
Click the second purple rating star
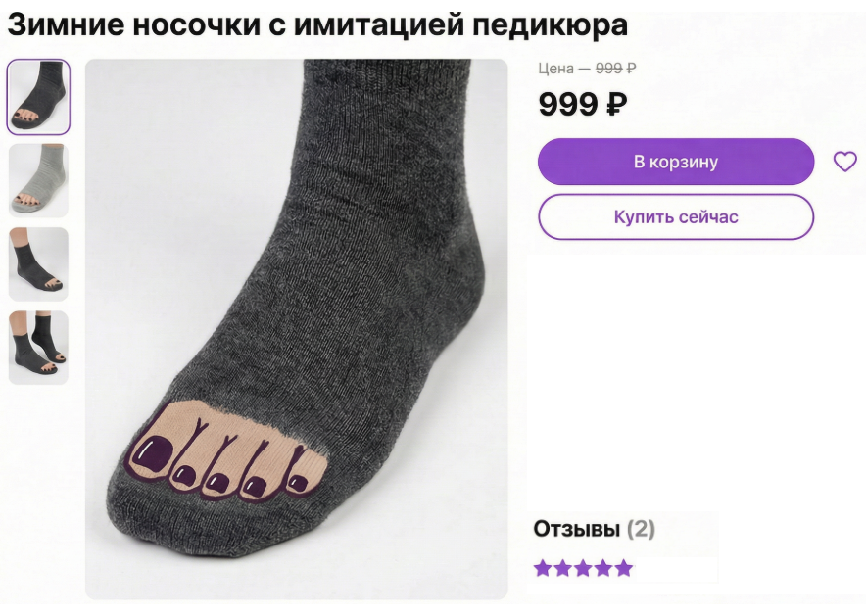point(562,568)
